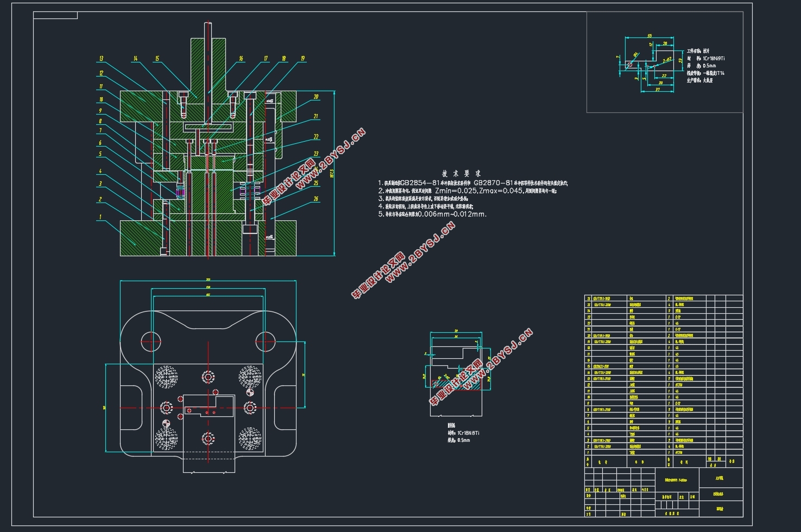Select part balloon number 9

pyautogui.click(x=100, y=110)
